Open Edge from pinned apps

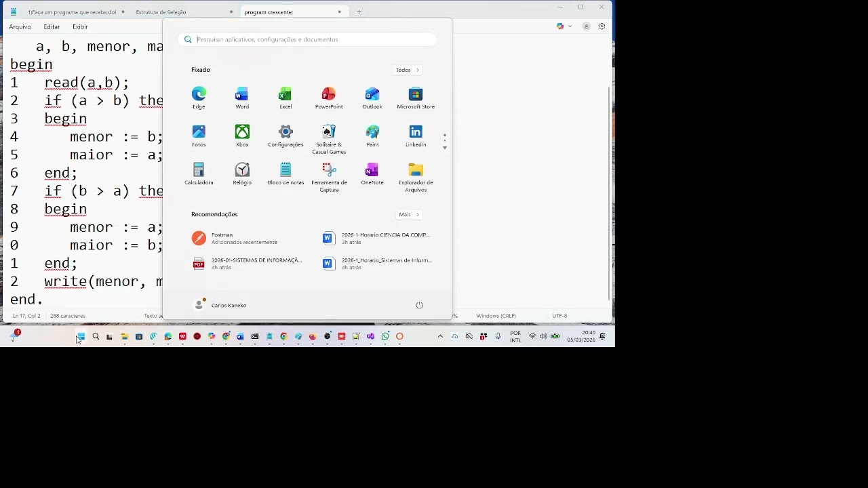(x=199, y=98)
